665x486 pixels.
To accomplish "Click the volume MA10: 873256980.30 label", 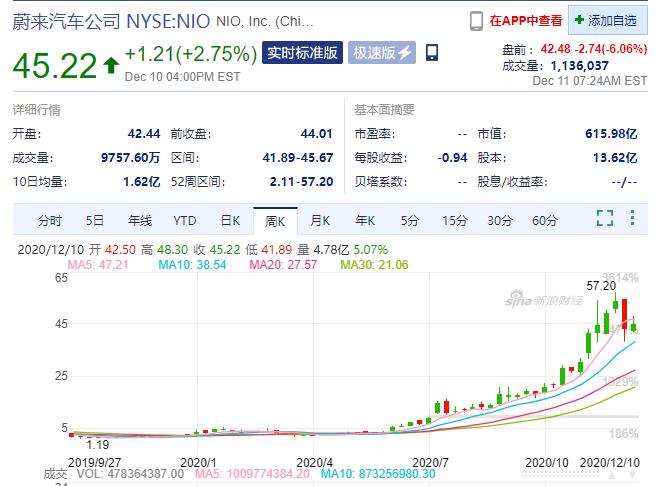I will coord(378,474).
